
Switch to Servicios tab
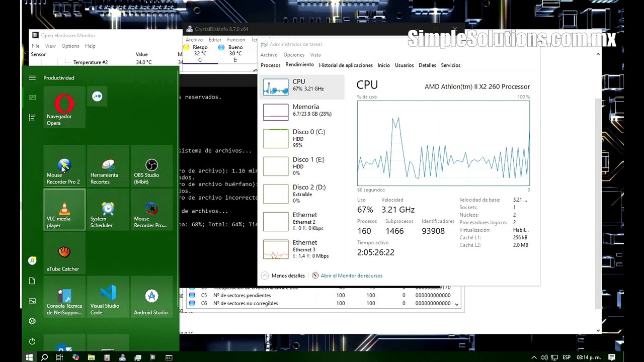point(451,65)
